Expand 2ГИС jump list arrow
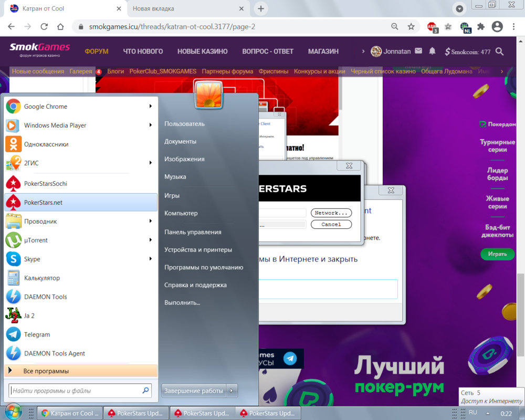Viewport: 525px width, 420px height. [151, 163]
